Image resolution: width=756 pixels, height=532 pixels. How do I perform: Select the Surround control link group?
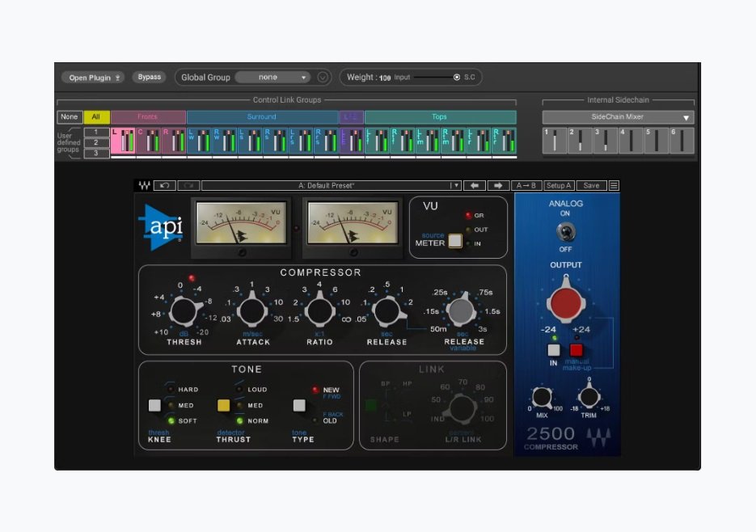(261, 117)
